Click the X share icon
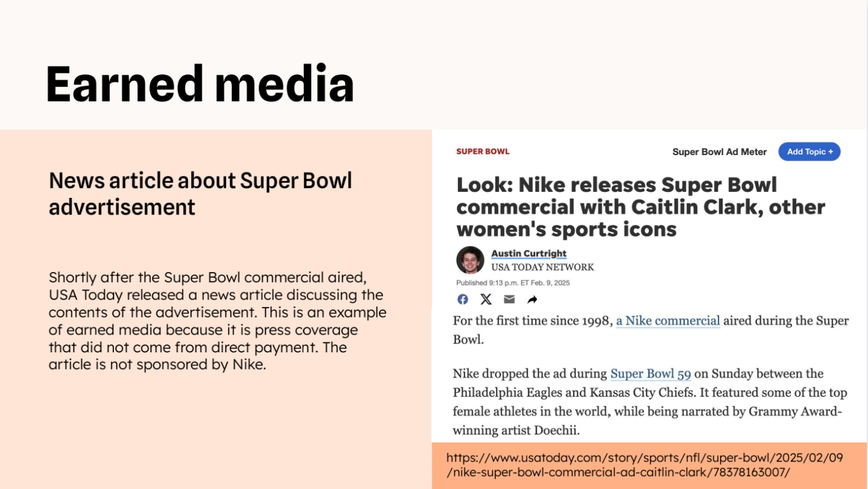868x489 pixels. coord(486,299)
